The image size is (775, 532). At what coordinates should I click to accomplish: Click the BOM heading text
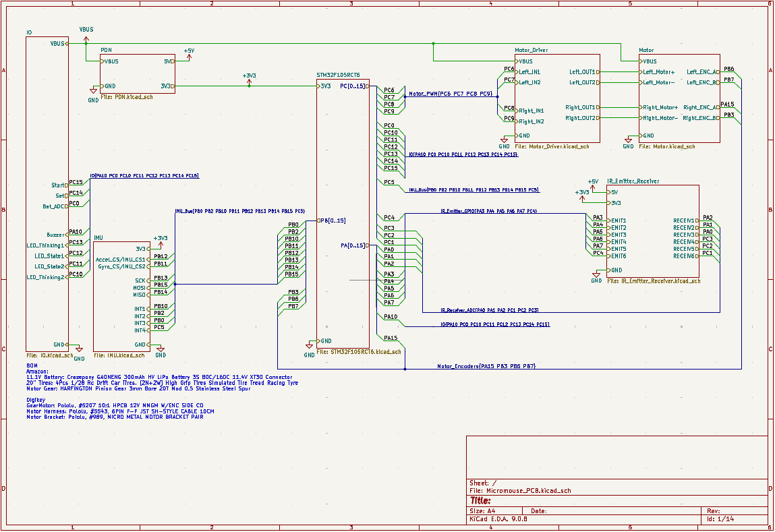click(30, 366)
